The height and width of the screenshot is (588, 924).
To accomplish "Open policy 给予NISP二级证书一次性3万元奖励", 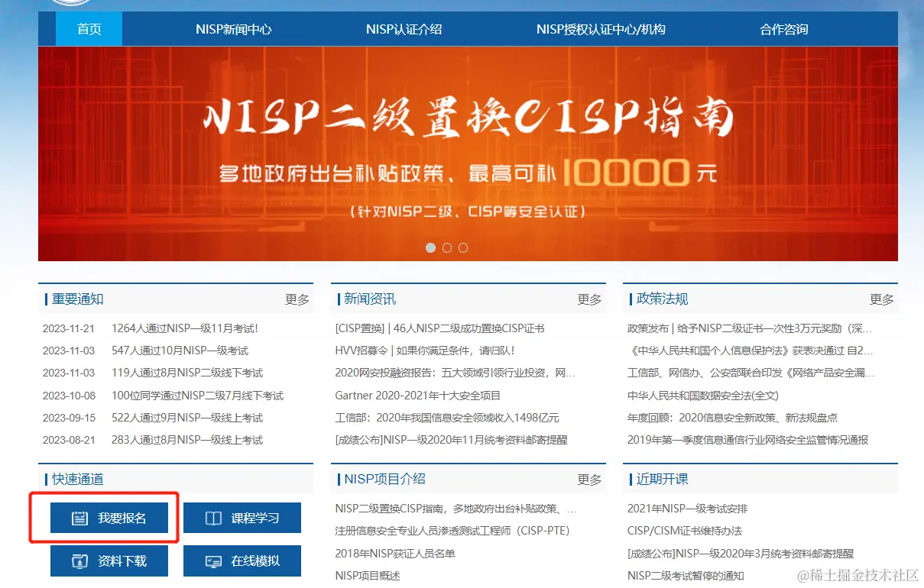I will click(750, 328).
